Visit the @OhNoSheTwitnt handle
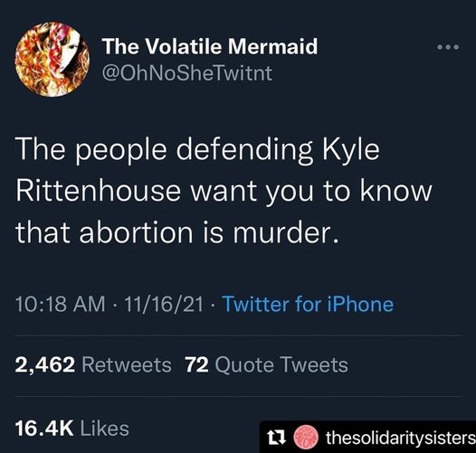Screen dimensions: 476x453 [187, 74]
